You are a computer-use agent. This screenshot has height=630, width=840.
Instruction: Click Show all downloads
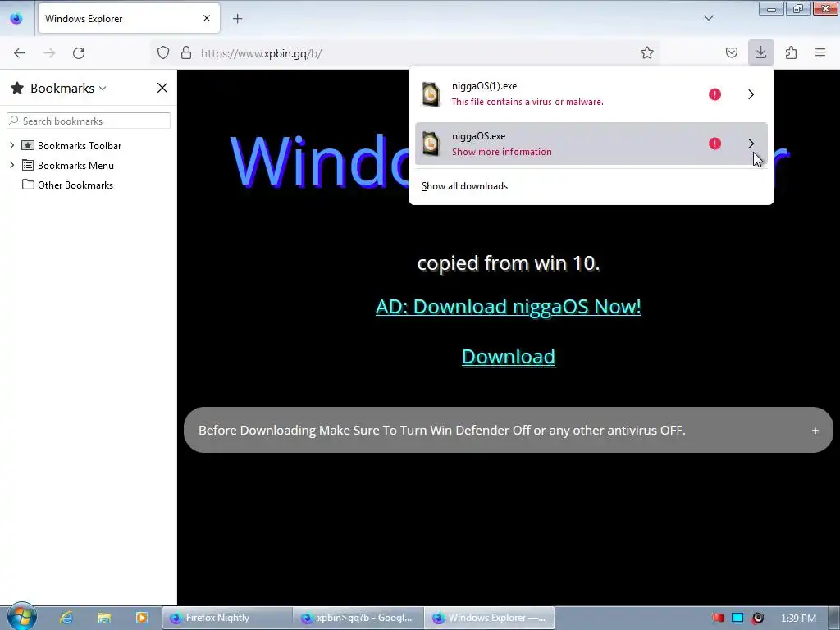pyautogui.click(x=464, y=186)
